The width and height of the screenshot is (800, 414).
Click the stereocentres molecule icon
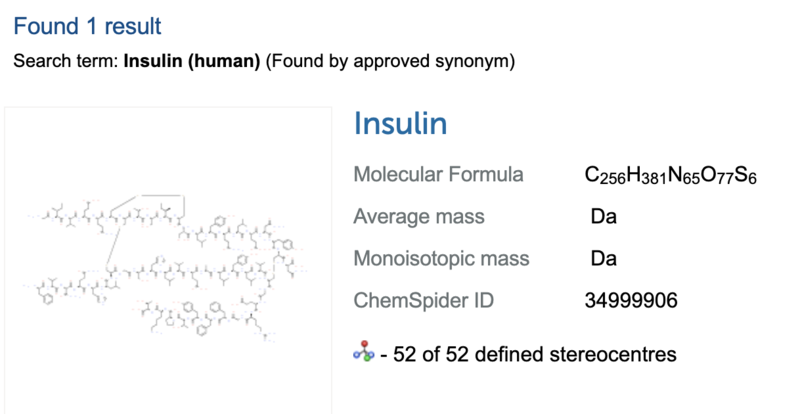363,351
